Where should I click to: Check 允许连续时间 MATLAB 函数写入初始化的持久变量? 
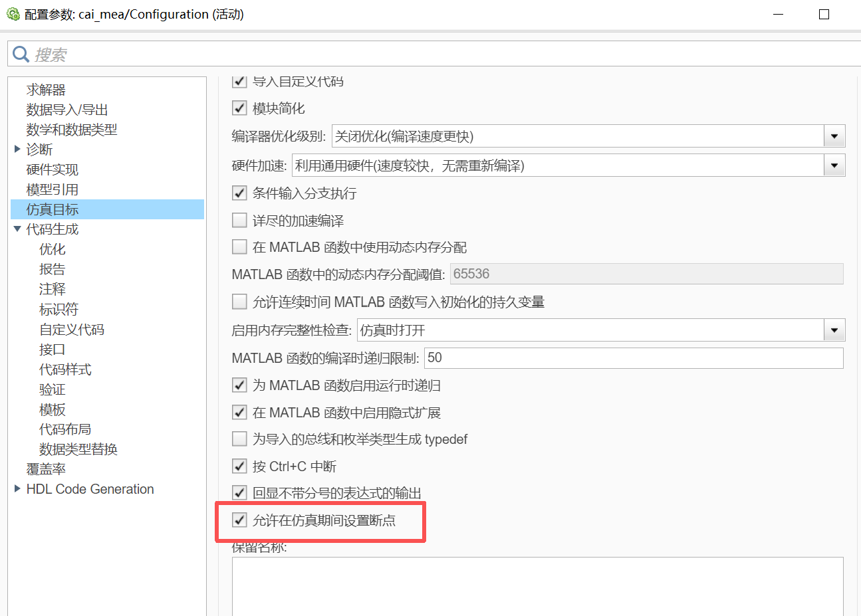(239, 302)
